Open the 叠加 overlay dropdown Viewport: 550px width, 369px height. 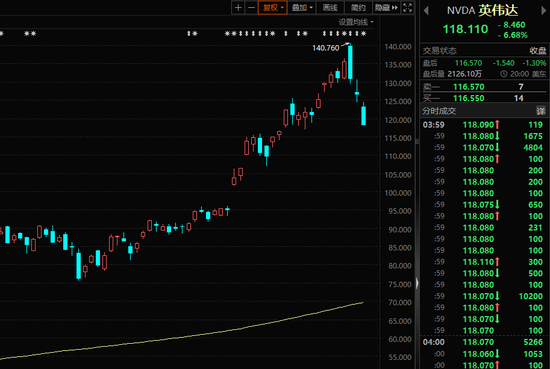pos(302,8)
